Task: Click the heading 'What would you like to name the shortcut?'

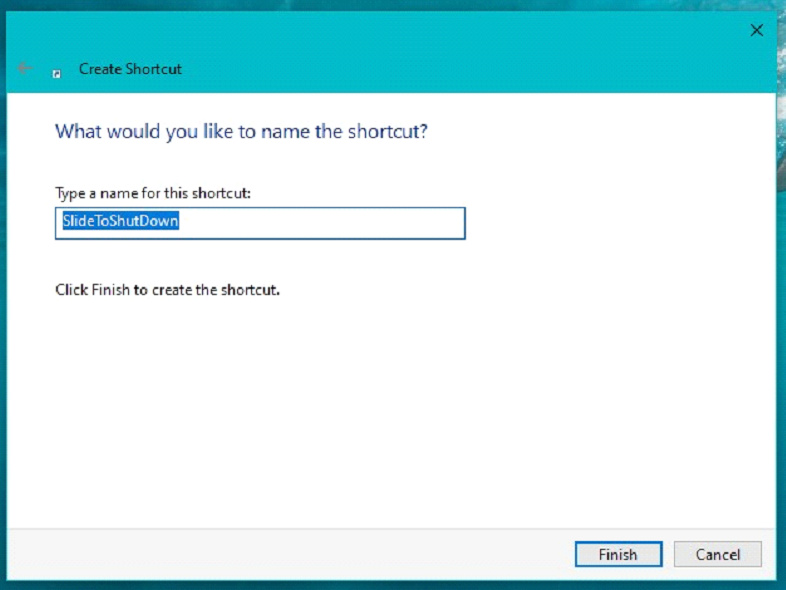Action: 241,131
